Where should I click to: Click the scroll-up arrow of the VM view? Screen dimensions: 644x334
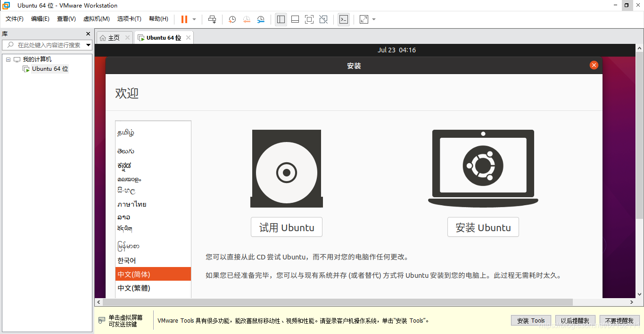point(640,48)
